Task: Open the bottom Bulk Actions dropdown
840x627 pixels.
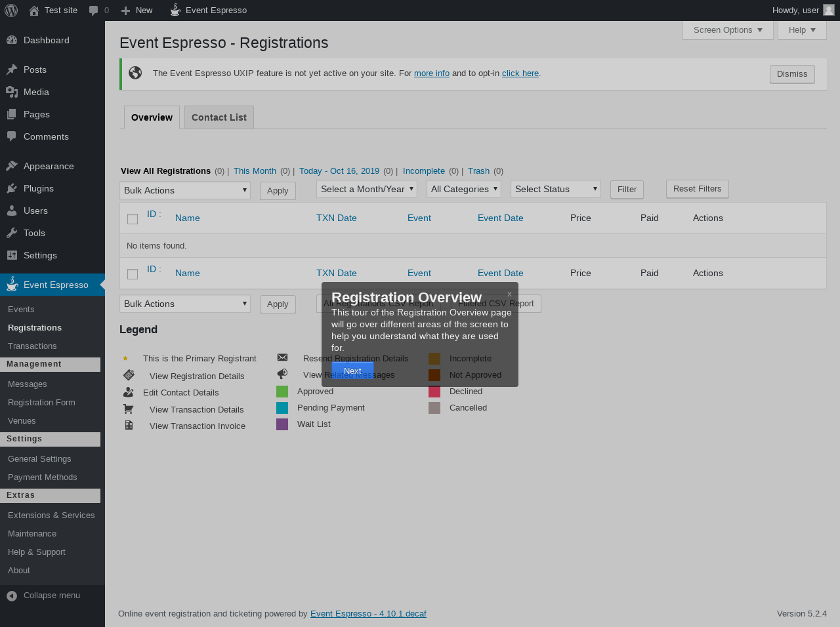Action: [x=185, y=304]
